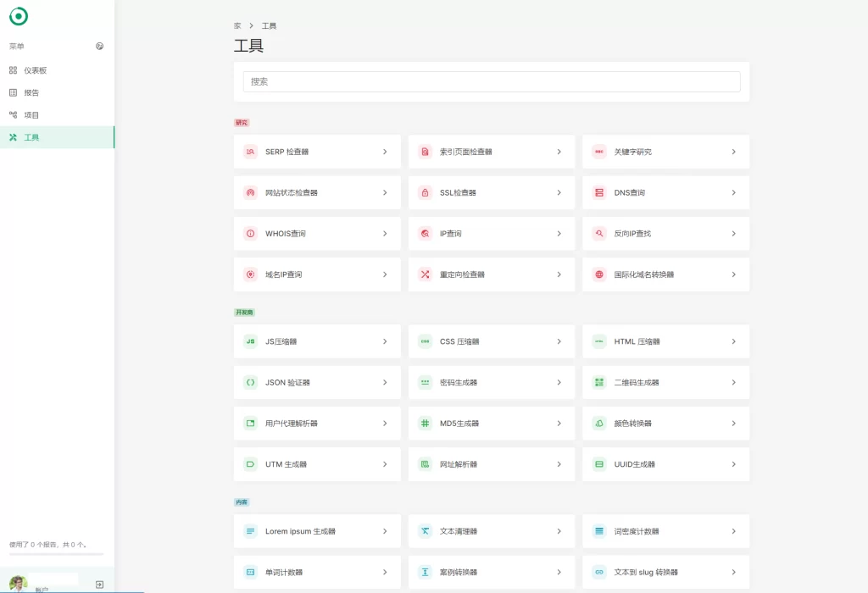Expand the CSS 压缩器 card chevron

coord(559,341)
